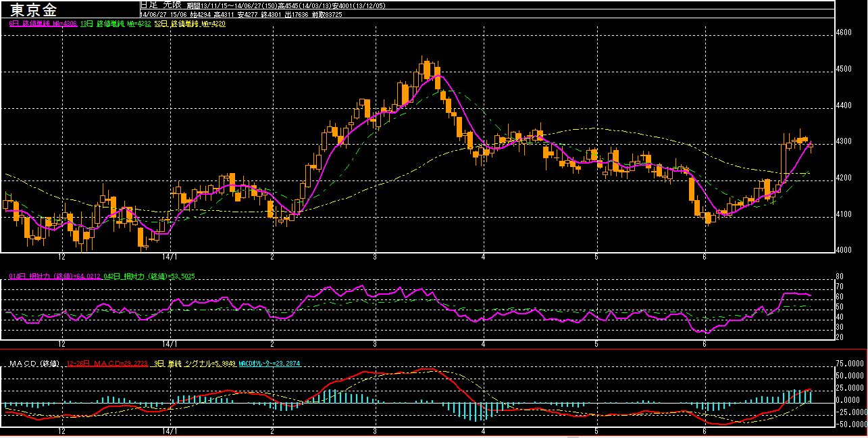Image resolution: width=868 pixels, height=438 pixels.
Task: Click the volume figure 出17636
Action: 297,15
